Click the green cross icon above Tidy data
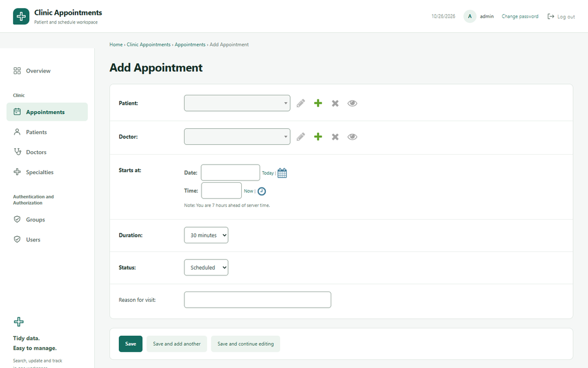588x368 pixels. (19, 322)
